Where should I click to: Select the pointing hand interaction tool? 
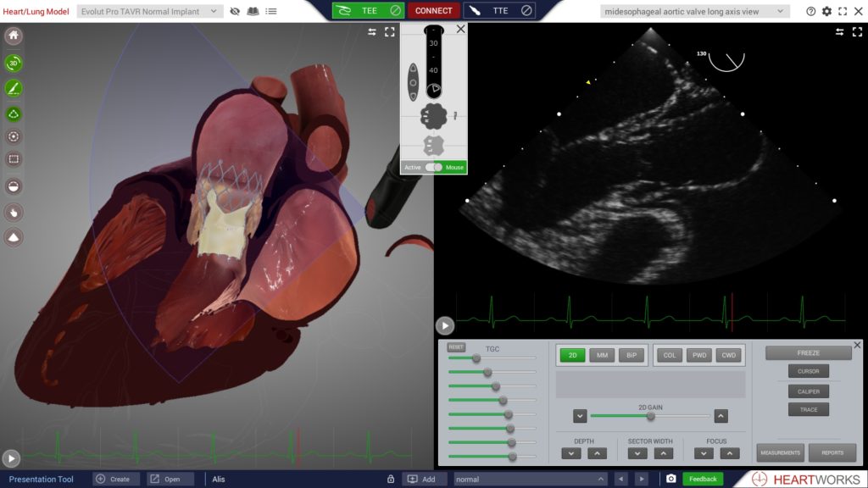click(14, 212)
